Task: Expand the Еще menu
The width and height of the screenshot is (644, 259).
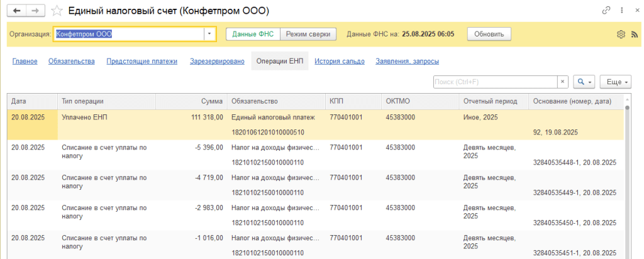Action: (614, 82)
